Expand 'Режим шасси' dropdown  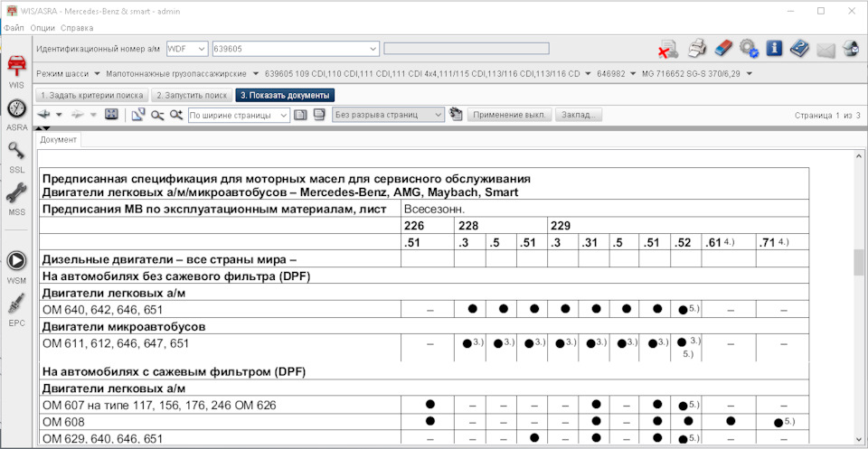97,73
